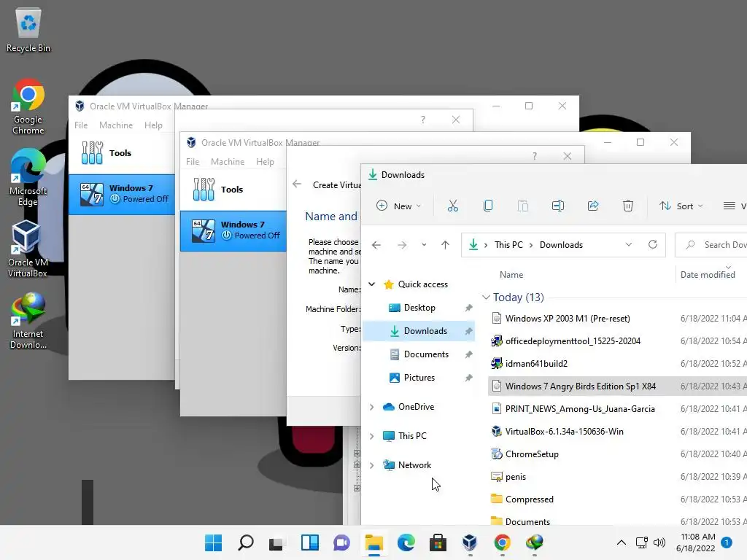
Task: Click the Delete trash icon in the Downloads toolbar
Action: (x=628, y=206)
